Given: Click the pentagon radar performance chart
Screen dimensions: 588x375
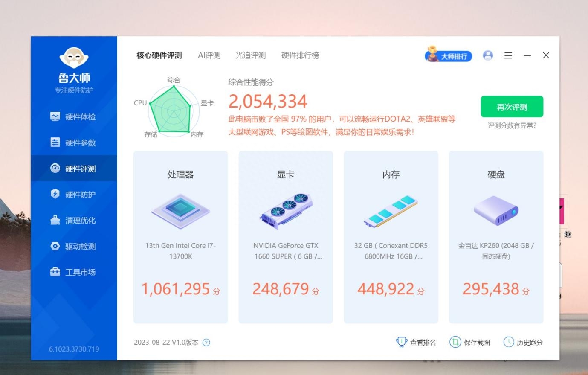Looking at the screenshot, I should point(174,111).
